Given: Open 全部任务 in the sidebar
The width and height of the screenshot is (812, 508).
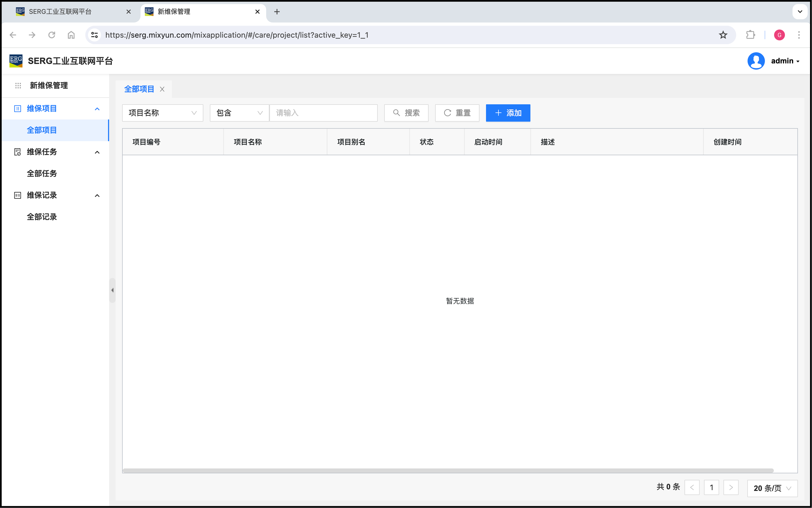Looking at the screenshot, I should (42, 173).
